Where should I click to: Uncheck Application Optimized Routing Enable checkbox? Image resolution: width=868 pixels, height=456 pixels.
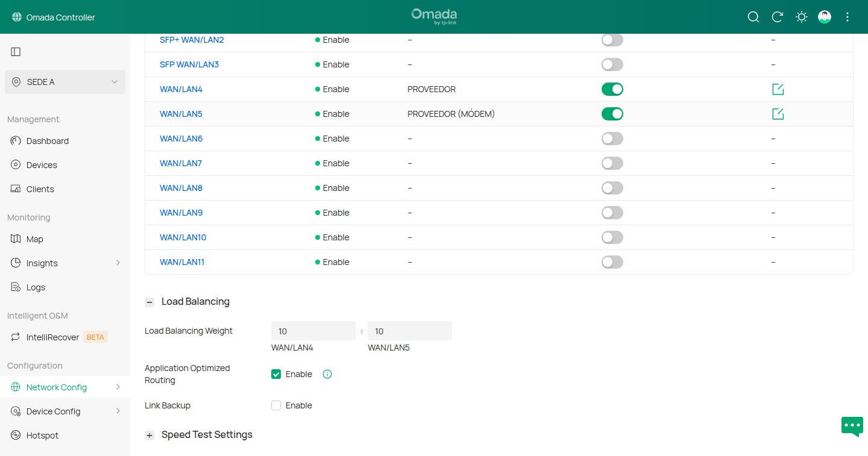pyautogui.click(x=276, y=374)
